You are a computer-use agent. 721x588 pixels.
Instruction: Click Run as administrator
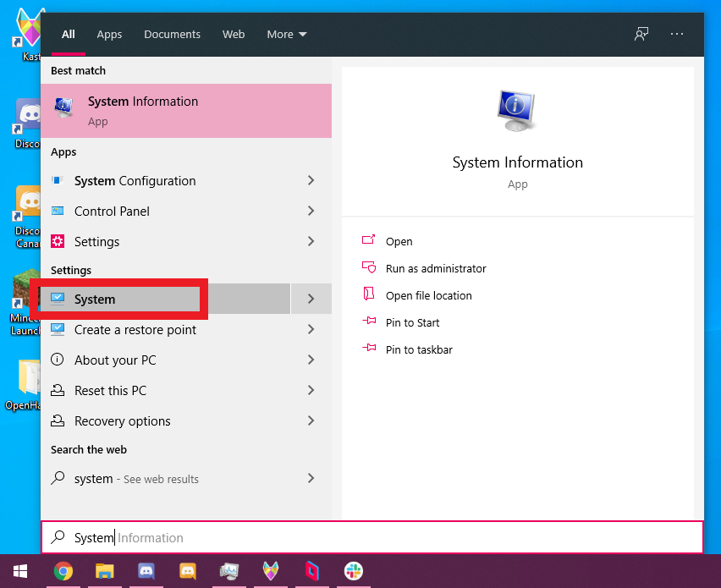435,269
